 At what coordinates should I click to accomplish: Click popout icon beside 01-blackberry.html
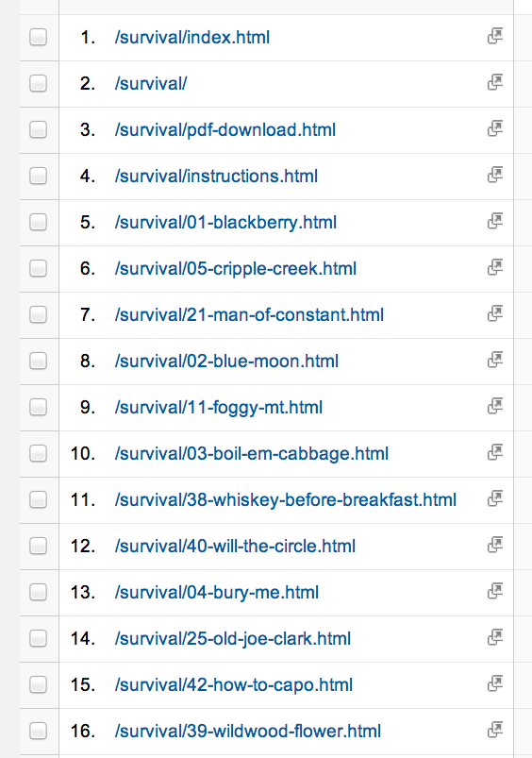(495, 222)
